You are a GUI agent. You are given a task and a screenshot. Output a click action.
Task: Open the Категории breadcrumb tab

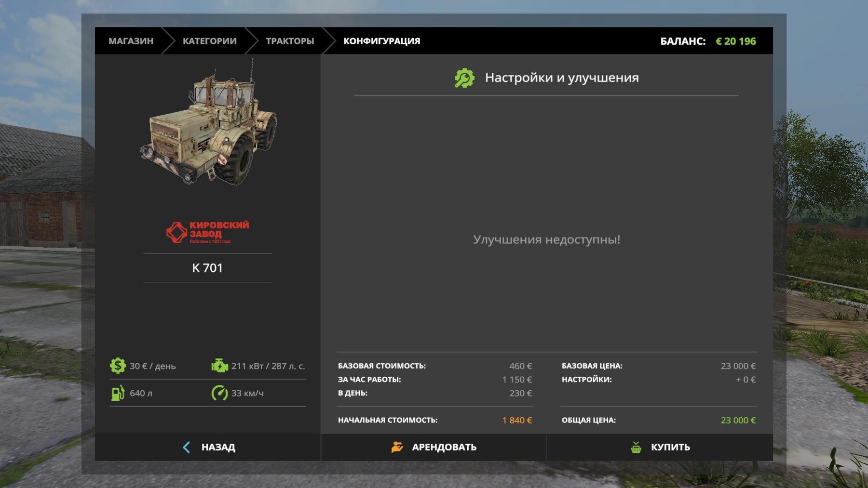(209, 41)
